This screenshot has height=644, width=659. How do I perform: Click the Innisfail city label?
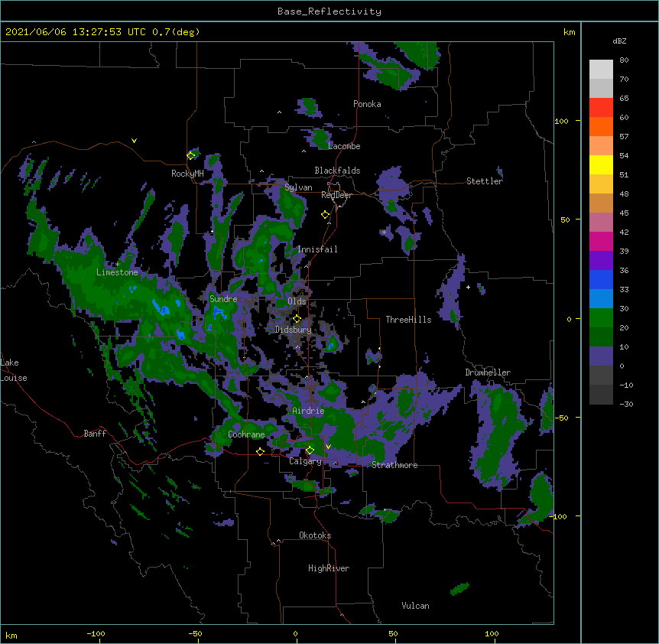click(317, 249)
